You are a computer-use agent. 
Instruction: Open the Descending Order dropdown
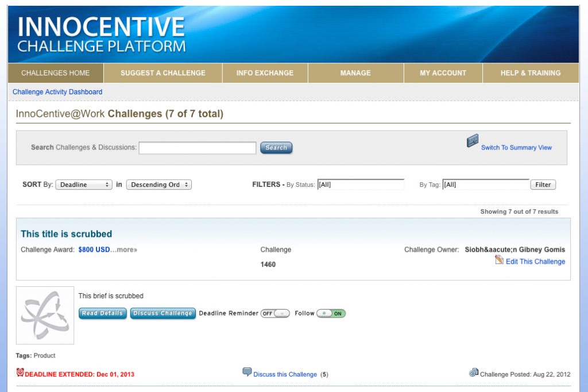(x=158, y=185)
